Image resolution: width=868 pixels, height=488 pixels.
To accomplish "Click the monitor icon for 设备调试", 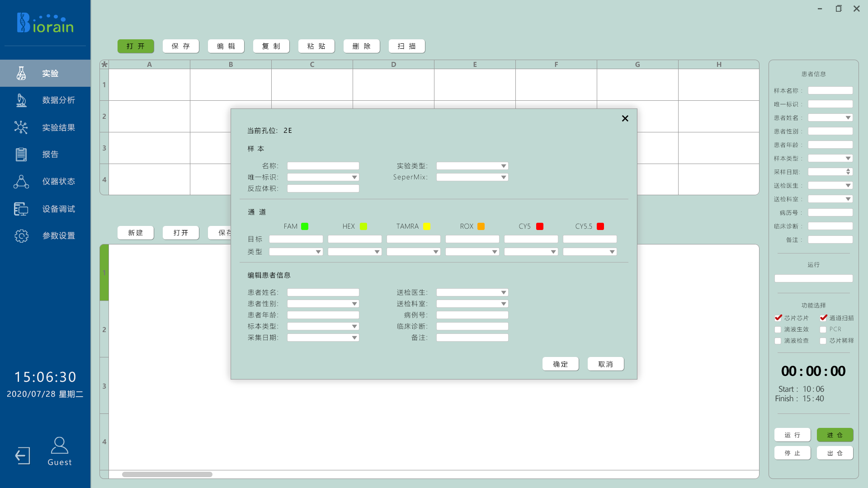I will 21,209.
